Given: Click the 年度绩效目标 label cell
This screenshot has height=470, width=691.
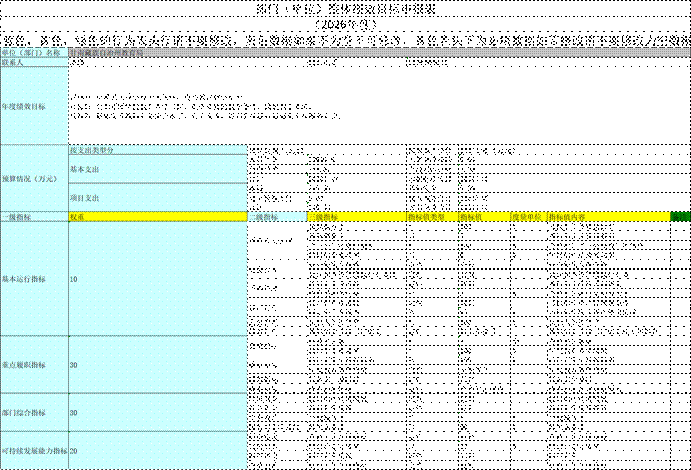Looking at the screenshot, I should coord(34,106).
